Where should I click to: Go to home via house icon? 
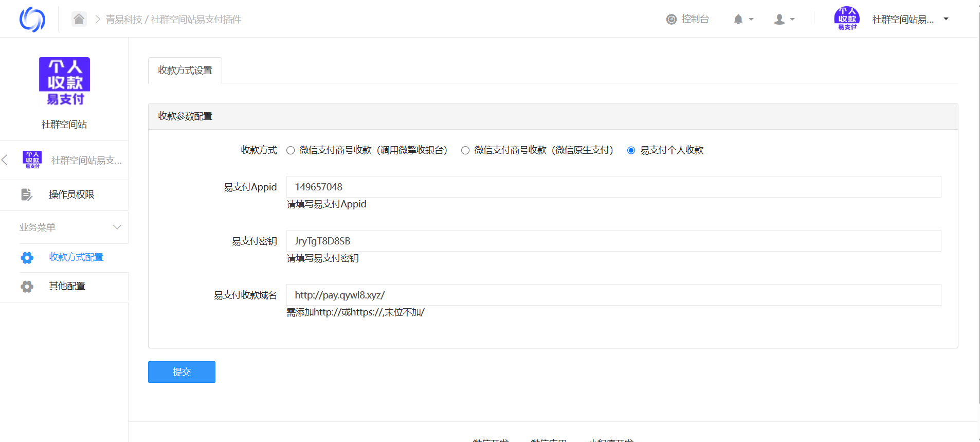79,19
